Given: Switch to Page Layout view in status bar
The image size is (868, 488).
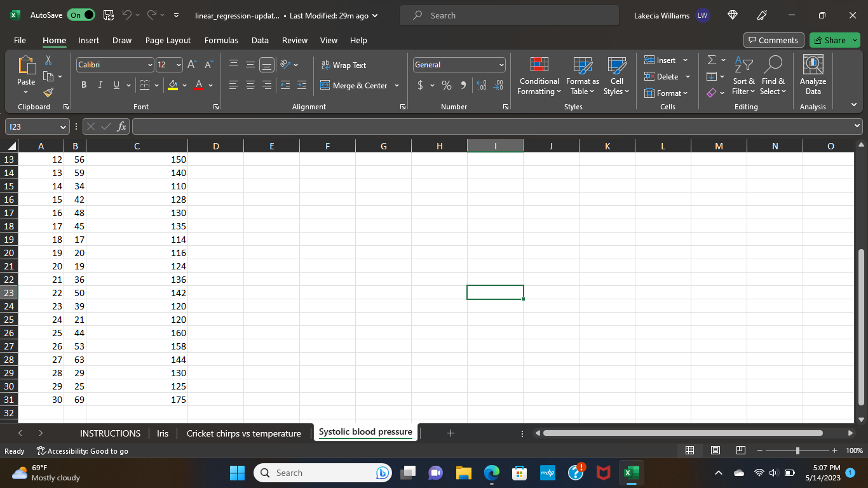Looking at the screenshot, I should point(715,451).
